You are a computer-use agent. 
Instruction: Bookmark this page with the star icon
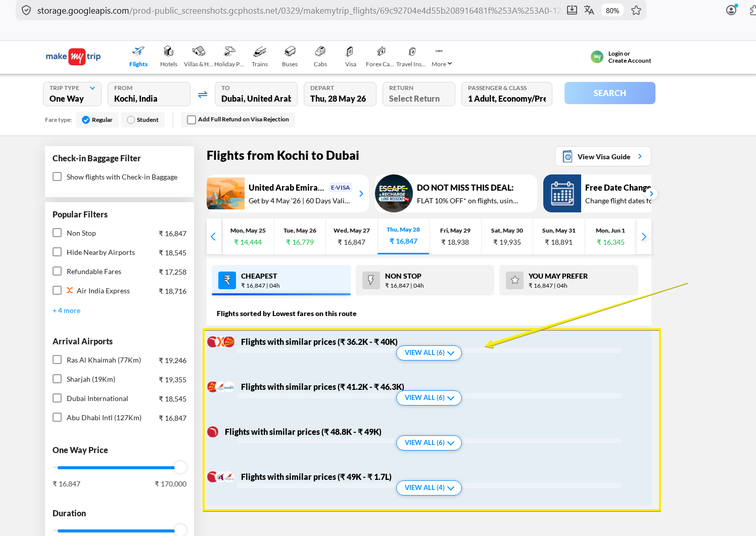click(636, 10)
